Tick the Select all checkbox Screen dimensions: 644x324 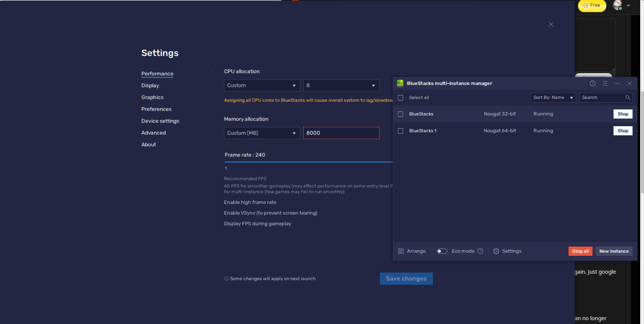[x=400, y=98]
